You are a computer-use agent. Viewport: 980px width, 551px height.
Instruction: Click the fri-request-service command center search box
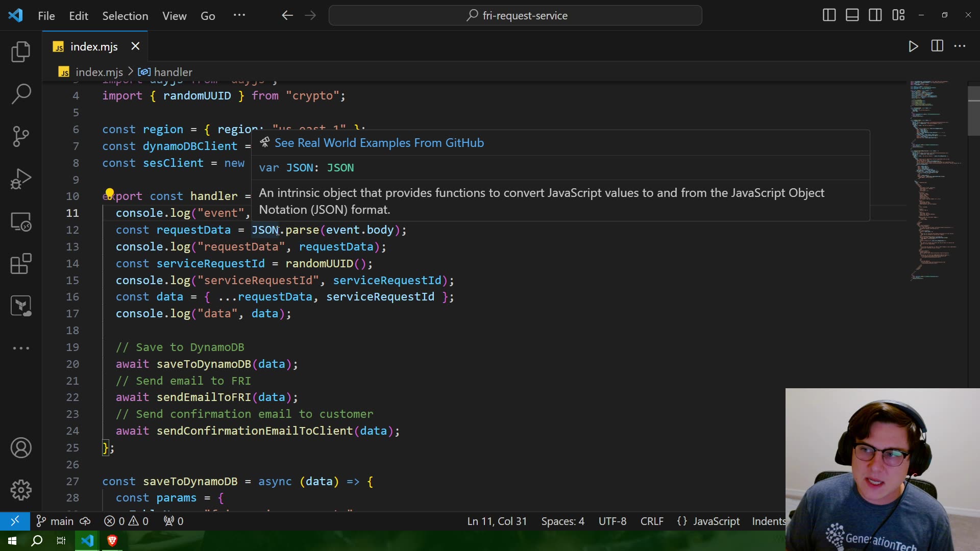click(x=516, y=15)
